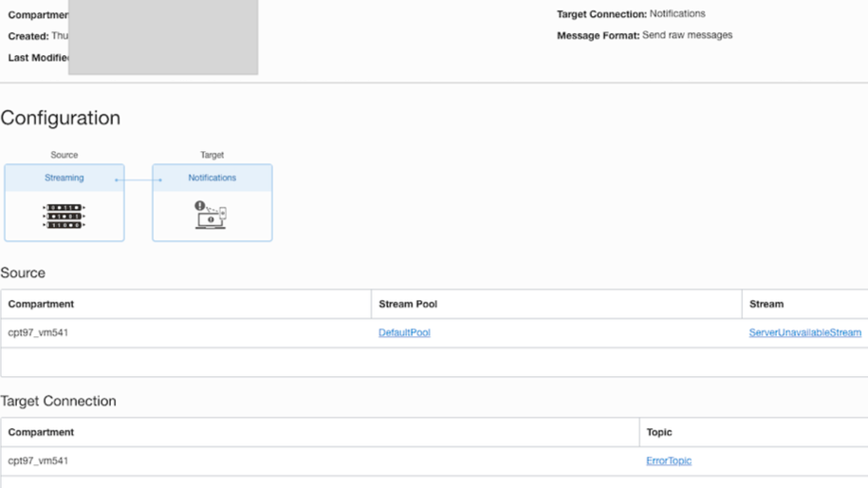Click the Last Modified field label
The width and height of the screenshot is (868, 488).
click(38, 58)
